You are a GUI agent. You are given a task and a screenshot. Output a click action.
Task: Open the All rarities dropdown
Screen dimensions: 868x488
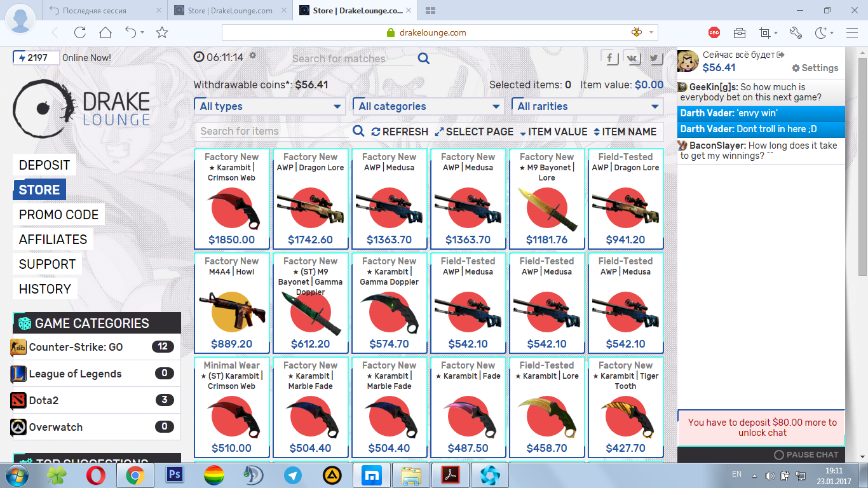pos(588,107)
